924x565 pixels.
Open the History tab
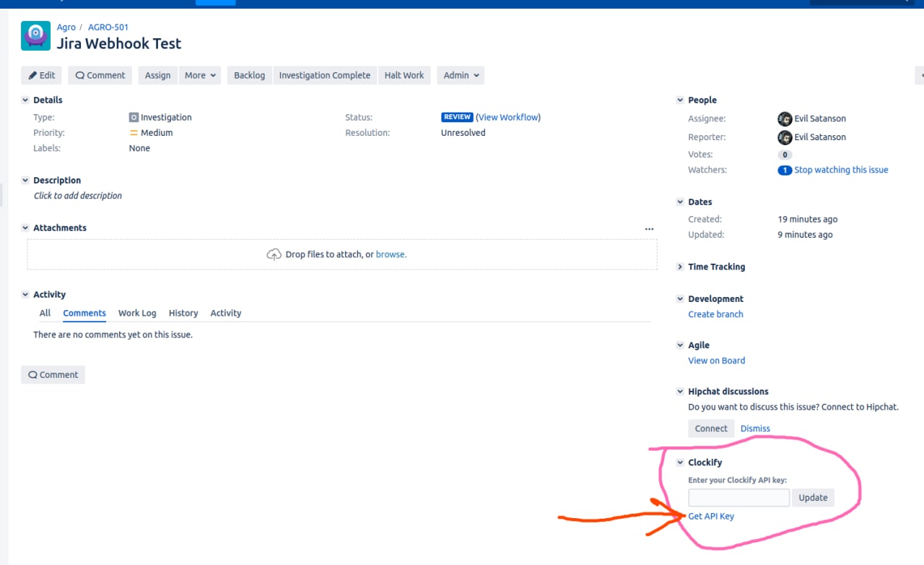tap(183, 313)
